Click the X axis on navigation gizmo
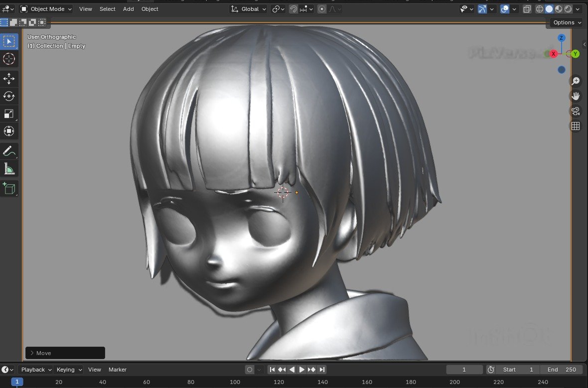Image resolution: width=588 pixels, height=388 pixels. click(554, 54)
